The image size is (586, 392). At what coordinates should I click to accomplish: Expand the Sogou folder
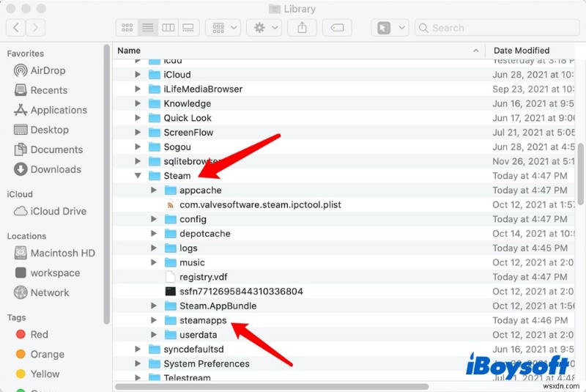[138, 147]
